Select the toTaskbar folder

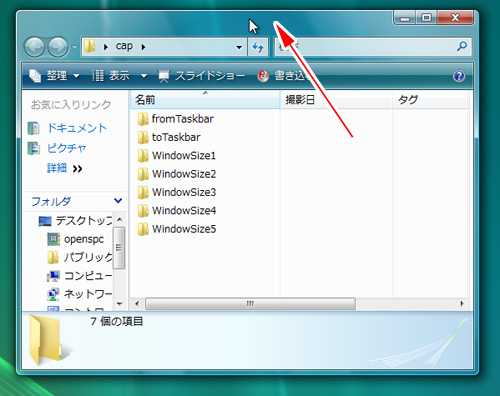pyautogui.click(x=176, y=137)
